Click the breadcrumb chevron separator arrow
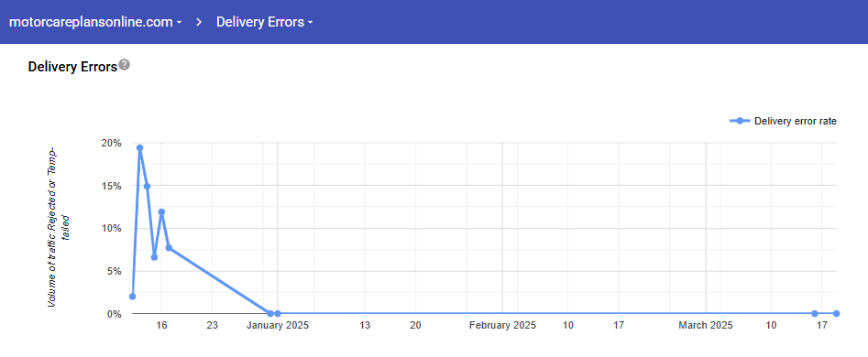Viewport: 868px width, 357px height. (x=199, y=22)
